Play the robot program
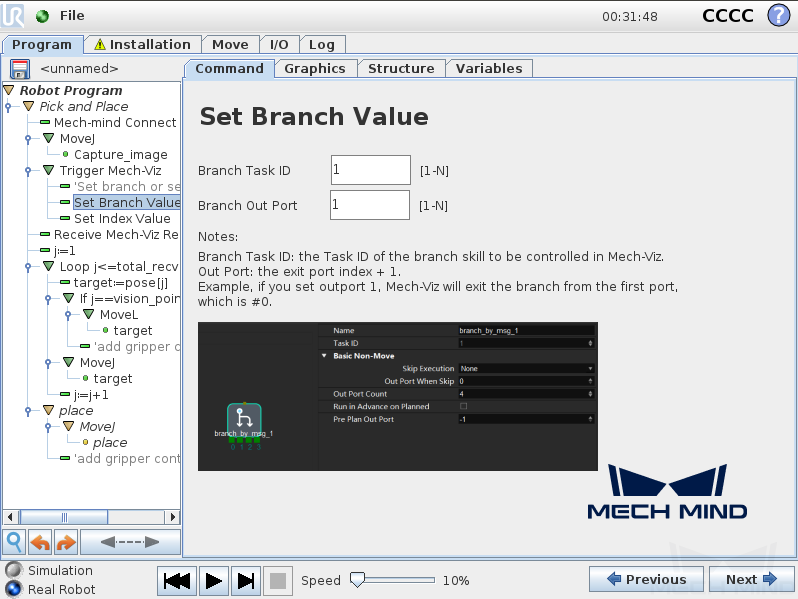 pos(213,581)
